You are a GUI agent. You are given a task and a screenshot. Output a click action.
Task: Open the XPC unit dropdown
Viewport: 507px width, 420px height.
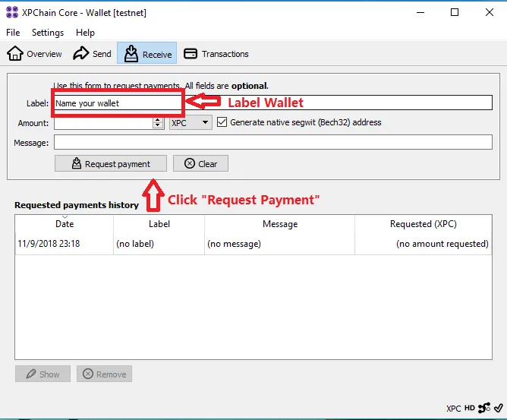pos(191,122)
